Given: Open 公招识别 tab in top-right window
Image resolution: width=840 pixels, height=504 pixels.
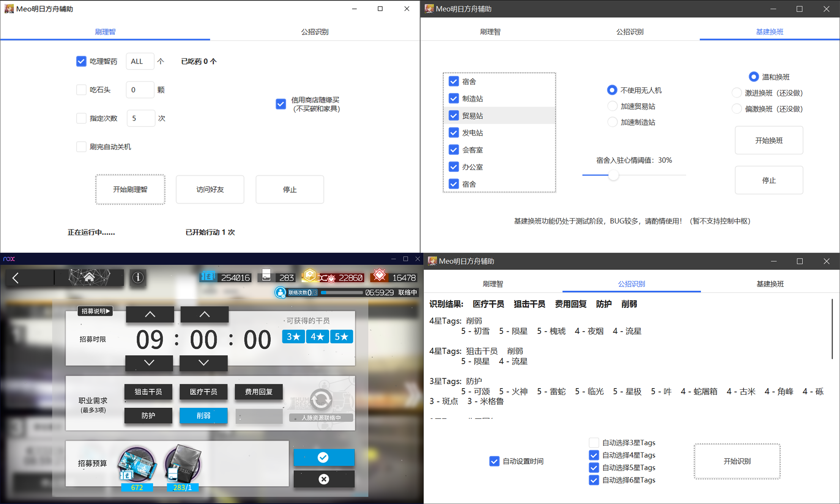Looking at the screenshot, I should pos(630,32).
